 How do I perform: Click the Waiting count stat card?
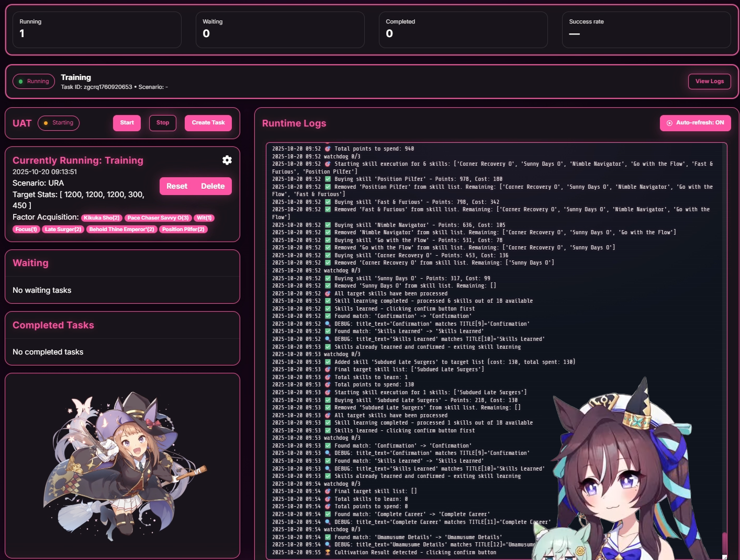280,30
